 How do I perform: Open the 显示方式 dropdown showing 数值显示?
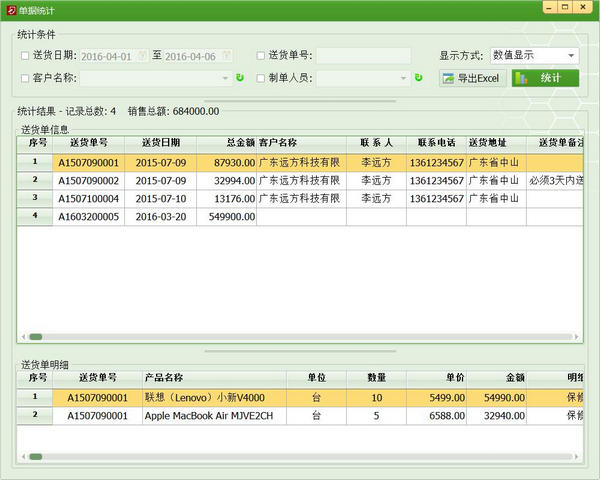point(535,56)
